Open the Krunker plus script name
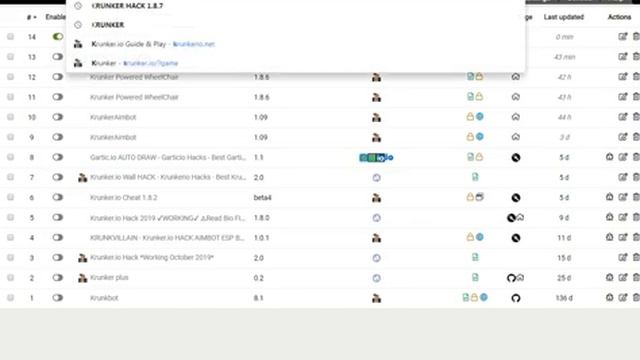This screenshot has height=360, width=640. pyautogui.click(x=109, y=278)
